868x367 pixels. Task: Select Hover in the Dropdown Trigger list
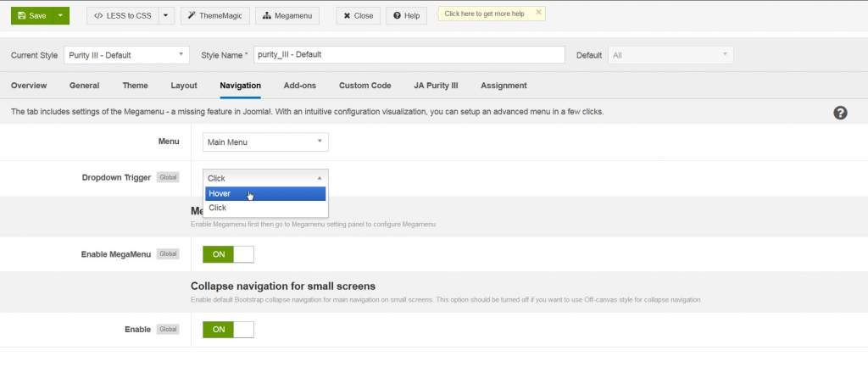click(264, 193)
